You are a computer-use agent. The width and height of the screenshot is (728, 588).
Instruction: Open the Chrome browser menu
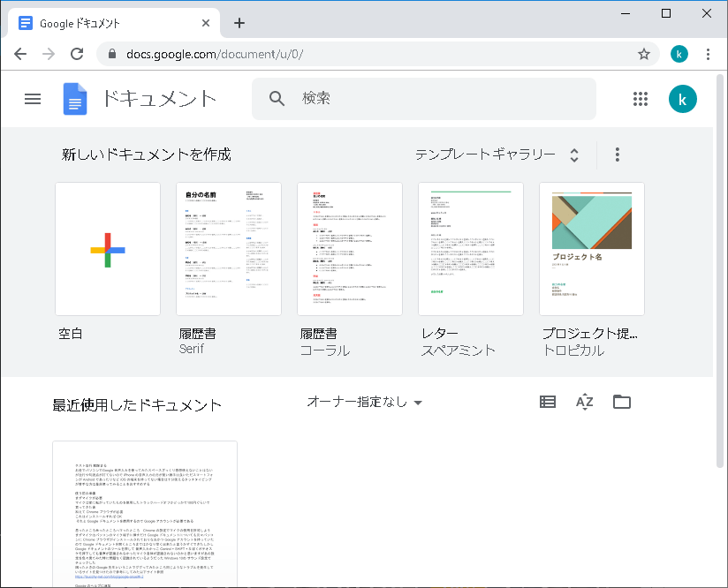point(708,54)
